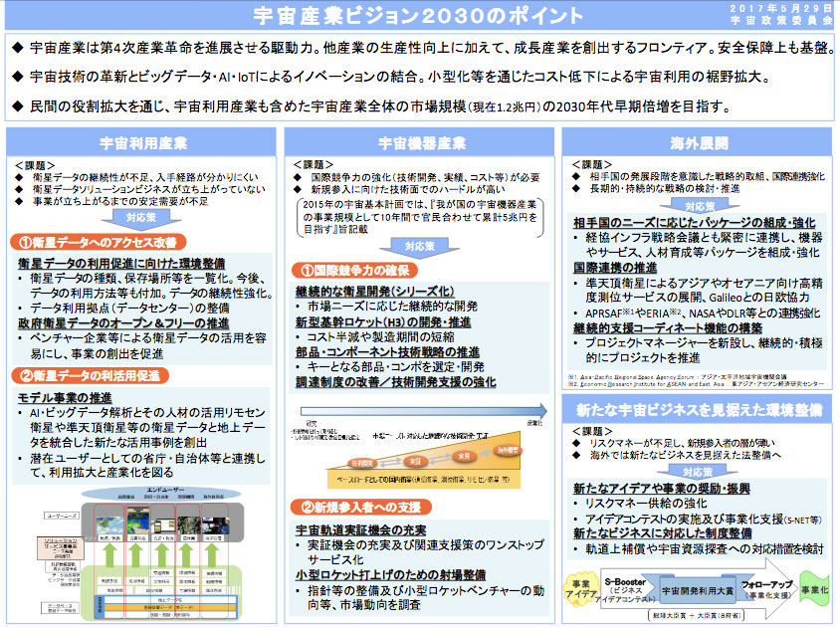The image size is (840, 627).
Task: Click the 海外展開 column header
Action: (700, 142)
